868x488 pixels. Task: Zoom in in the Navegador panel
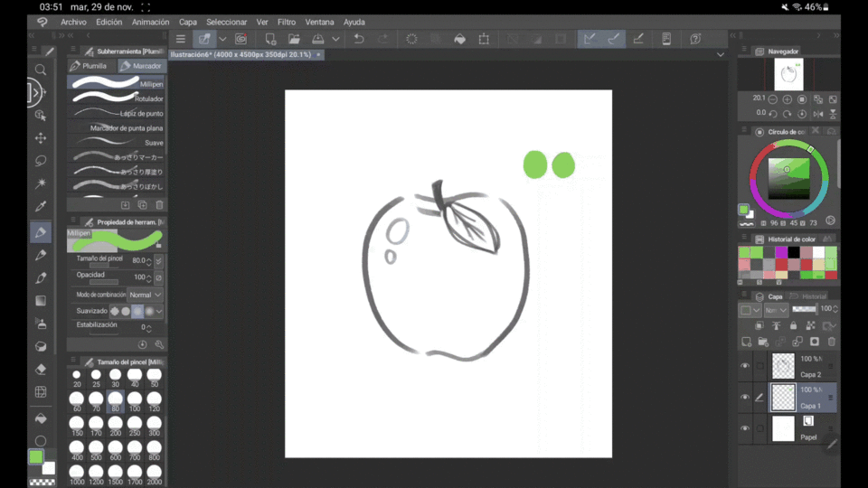point(788,99)
